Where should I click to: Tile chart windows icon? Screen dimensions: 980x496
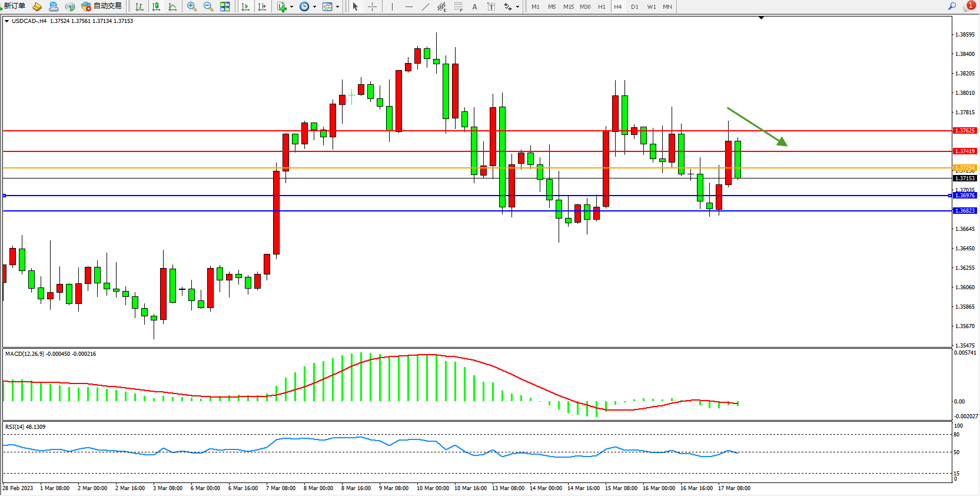pyautogui.click(x=225, y=7)
